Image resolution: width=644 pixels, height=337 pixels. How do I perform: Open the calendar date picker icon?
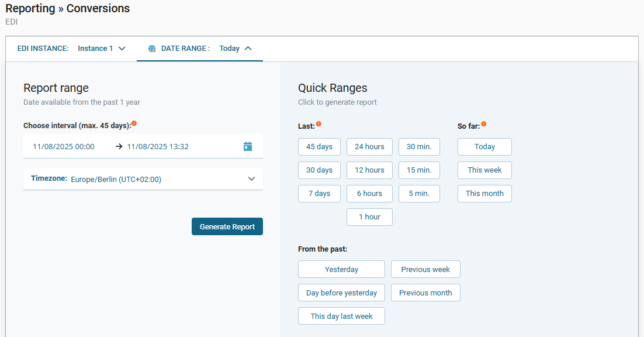(248, 146)
